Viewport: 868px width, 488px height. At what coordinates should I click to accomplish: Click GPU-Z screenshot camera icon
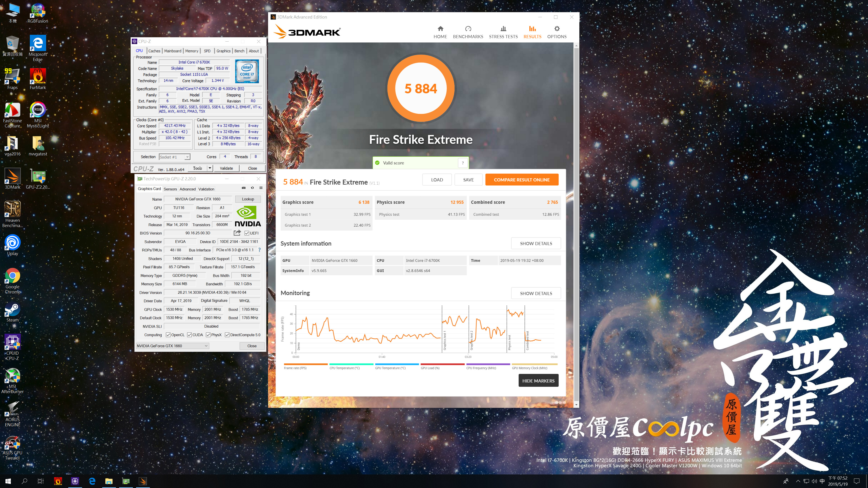pos(244,188)
